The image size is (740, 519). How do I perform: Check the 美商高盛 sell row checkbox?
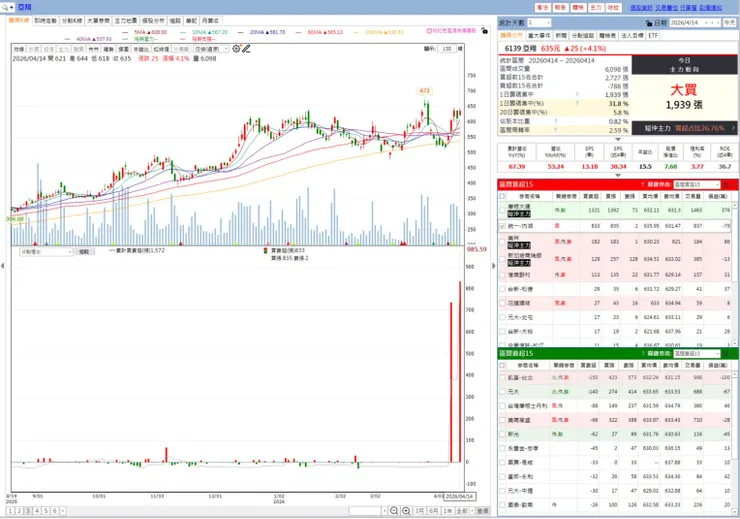pos(502,420)
